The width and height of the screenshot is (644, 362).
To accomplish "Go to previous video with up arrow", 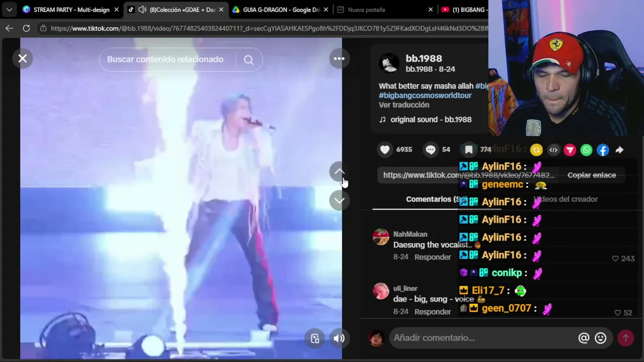I will (339, 172).
